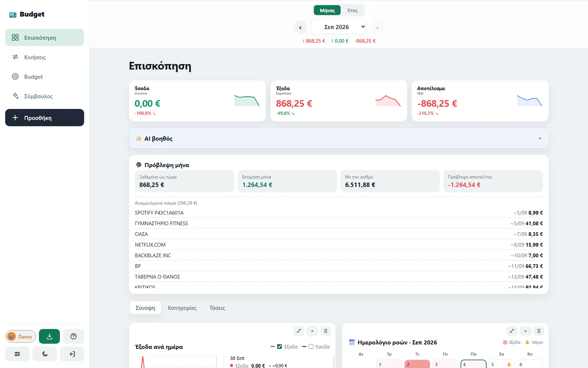Viewport: 588px width, 368px height.
Task: Open Ημερολόγιο ροών widget dropdown arrow
Action: tap(526, 331)
